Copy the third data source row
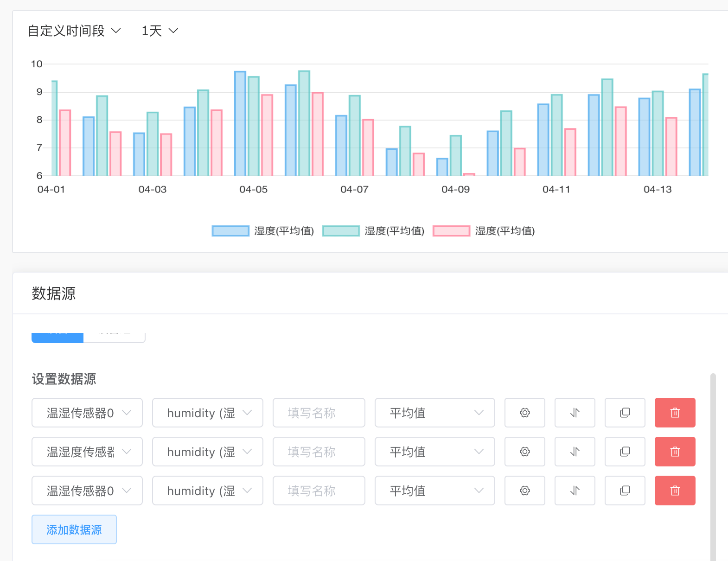 tap(625, 491)
